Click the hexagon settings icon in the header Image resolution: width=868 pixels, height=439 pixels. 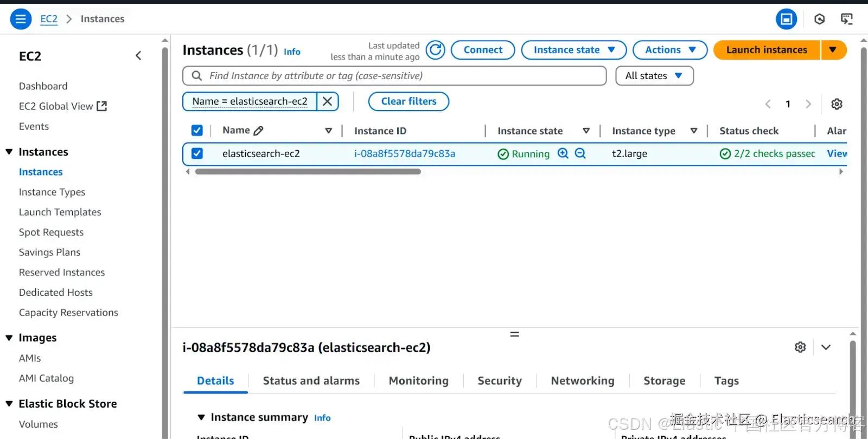820,19
